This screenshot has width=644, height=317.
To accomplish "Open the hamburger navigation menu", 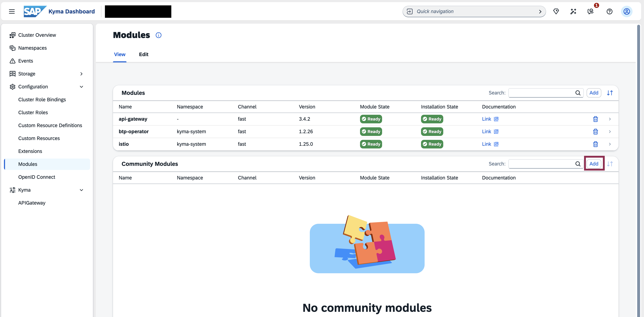I will tap(12, 11).
